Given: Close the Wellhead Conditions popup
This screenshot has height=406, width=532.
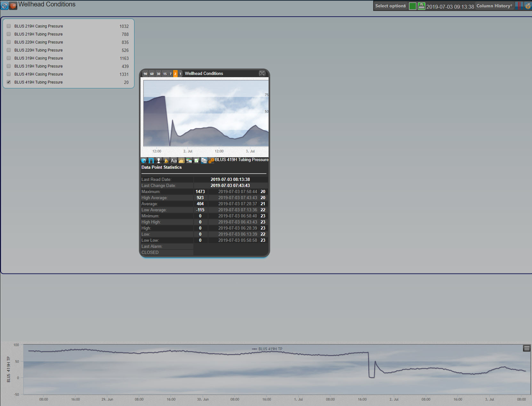Looking at the screenshot, I should [262, 73].
